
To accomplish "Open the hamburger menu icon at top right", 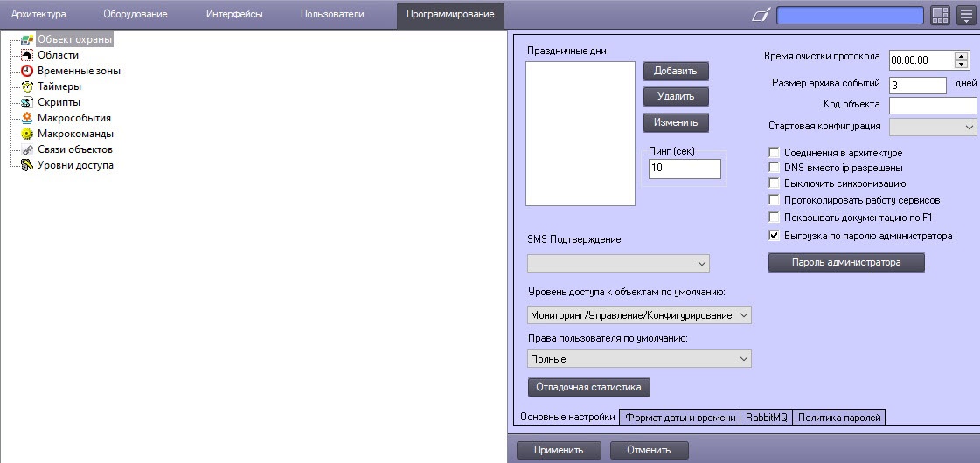I will coord(966,15).
